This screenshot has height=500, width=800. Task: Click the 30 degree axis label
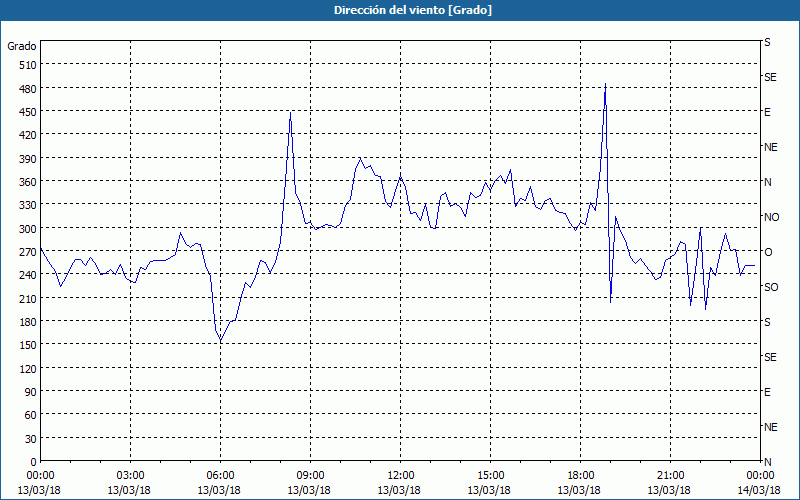31,439
